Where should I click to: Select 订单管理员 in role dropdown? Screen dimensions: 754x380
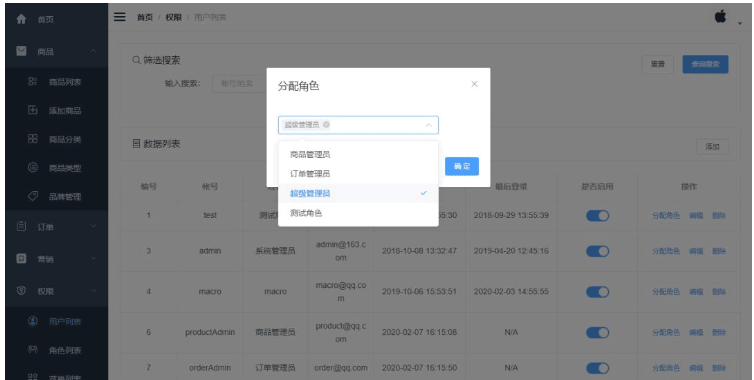[358, 174]
